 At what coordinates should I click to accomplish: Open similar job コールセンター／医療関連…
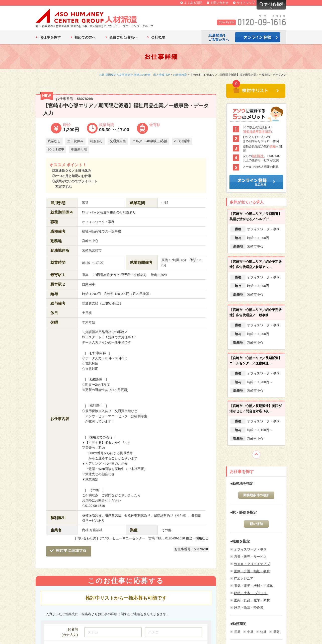(256, 361)
